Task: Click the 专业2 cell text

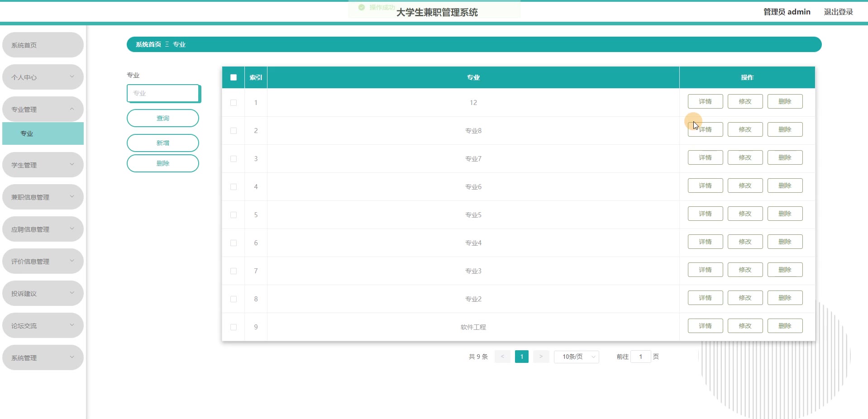Action: 473,299
